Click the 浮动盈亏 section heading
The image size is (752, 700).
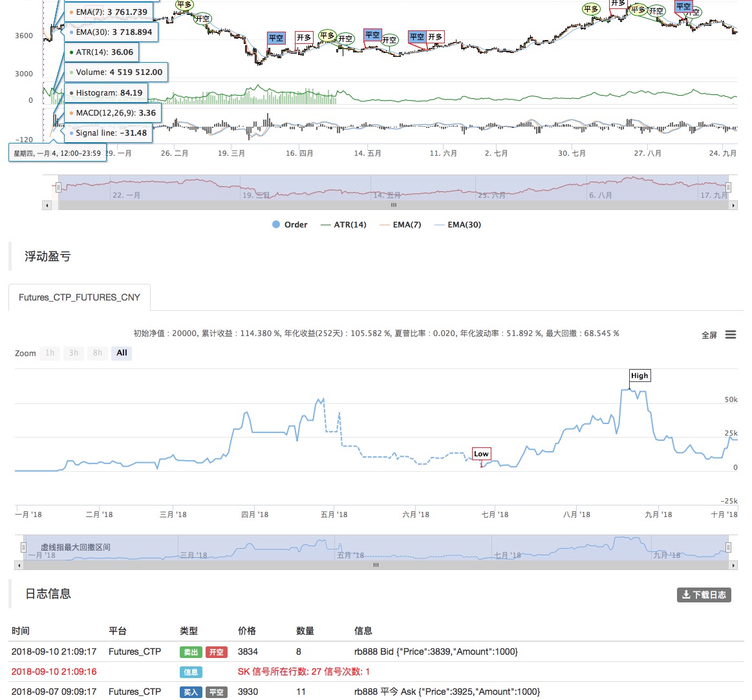point(48,257)
